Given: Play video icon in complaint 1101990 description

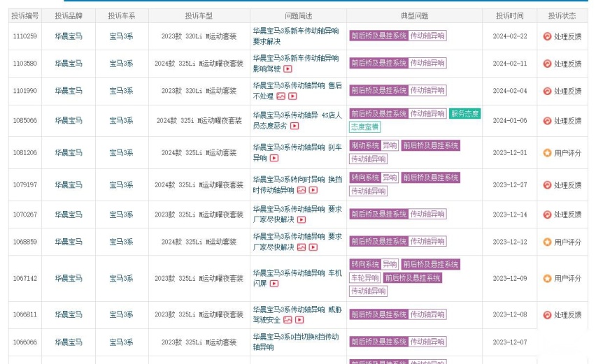Looking at the screenshot, I should click(292, 96).
